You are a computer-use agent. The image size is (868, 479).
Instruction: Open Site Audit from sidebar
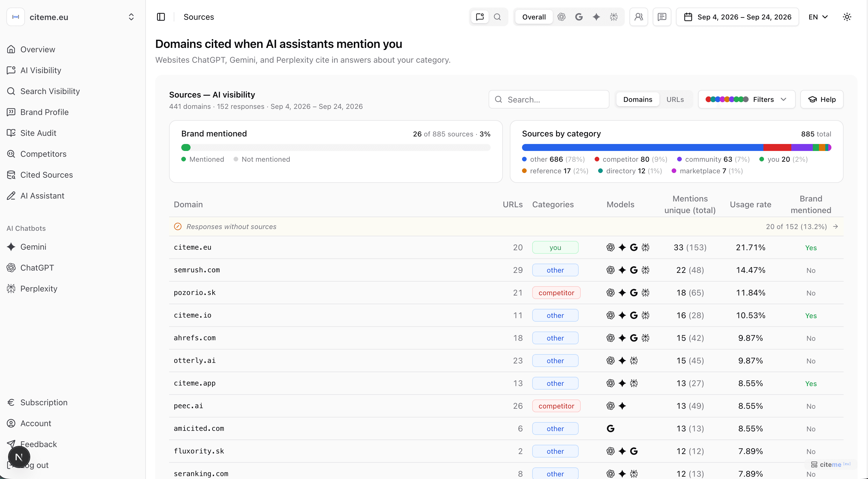38,133
